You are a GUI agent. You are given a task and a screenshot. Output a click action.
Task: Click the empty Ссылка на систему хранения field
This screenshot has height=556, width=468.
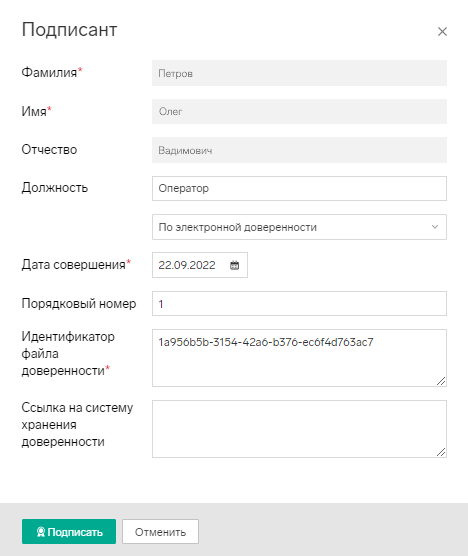pos(299,429)
